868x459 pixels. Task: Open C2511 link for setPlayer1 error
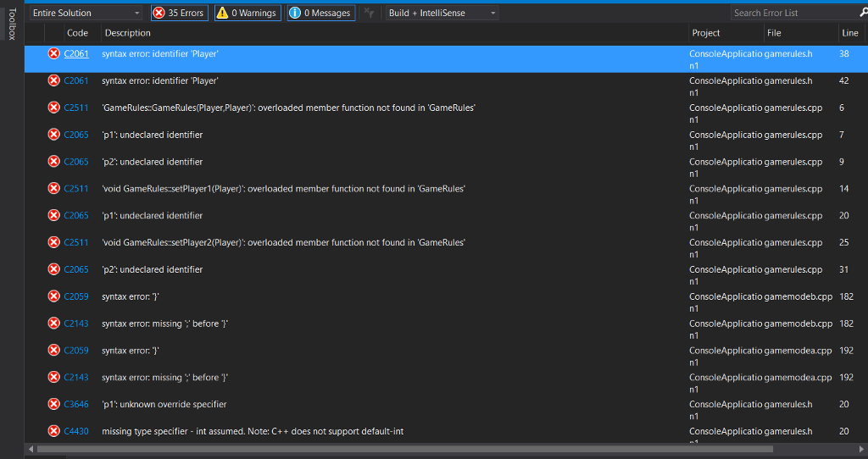pyautogui.click(x=76, y=189)
